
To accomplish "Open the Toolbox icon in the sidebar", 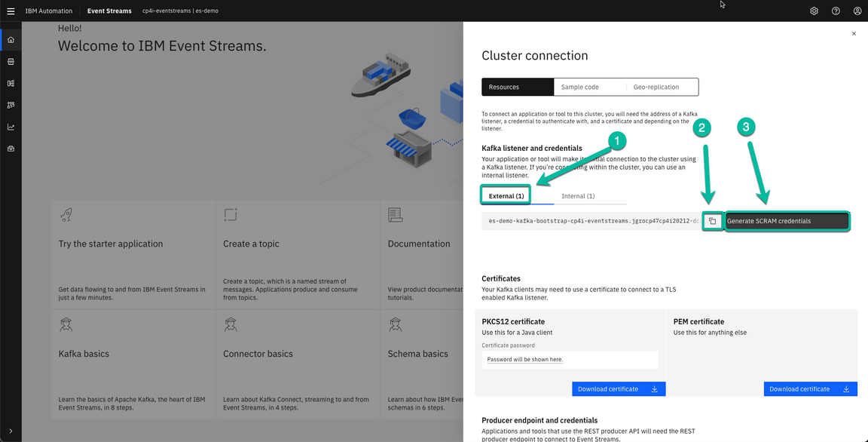I will click(11, 149).
